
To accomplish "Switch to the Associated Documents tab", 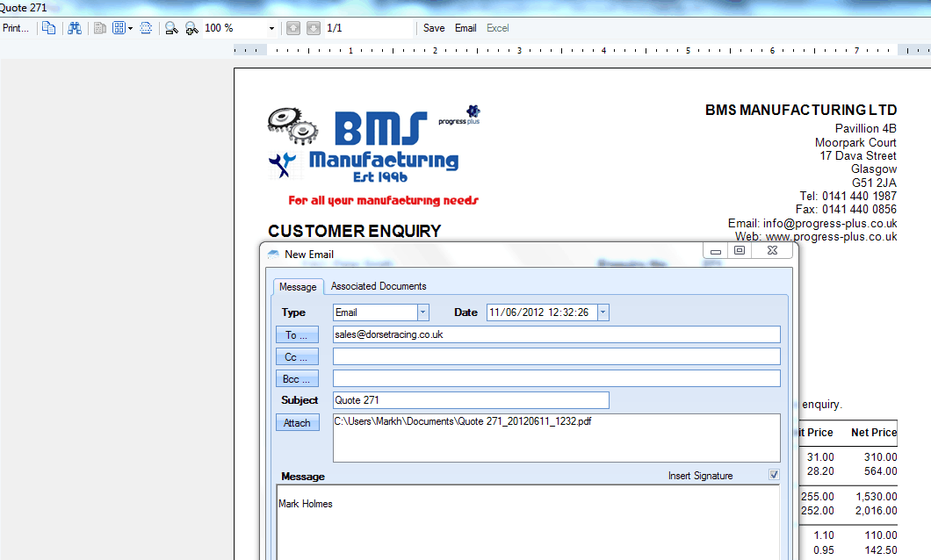I will (379, 286).
